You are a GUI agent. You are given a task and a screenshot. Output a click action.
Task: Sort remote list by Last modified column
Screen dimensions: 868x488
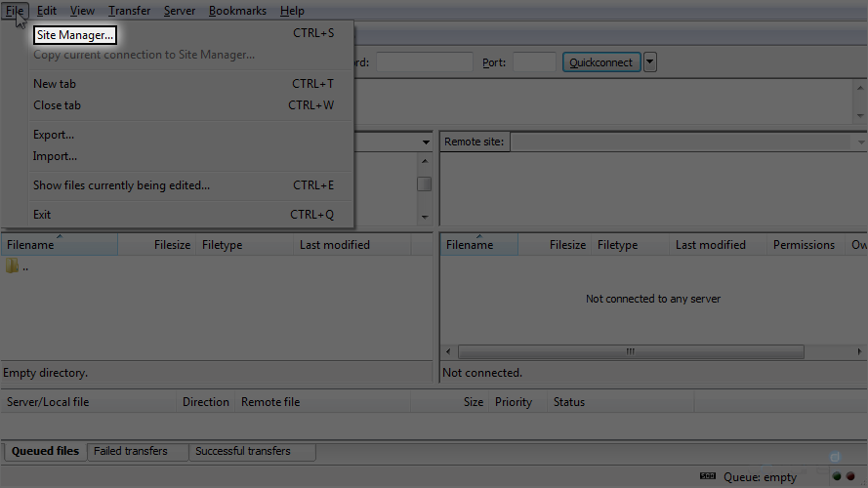coord(718,245)
